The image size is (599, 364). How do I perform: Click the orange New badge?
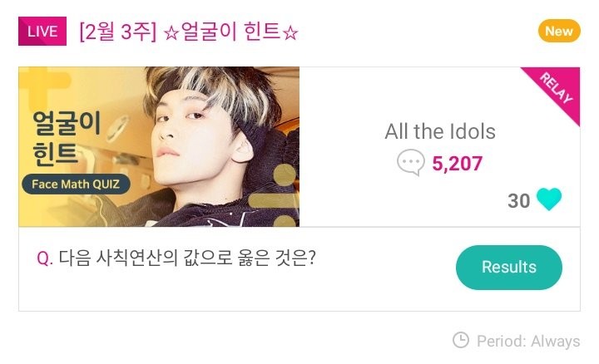(558, 31)
